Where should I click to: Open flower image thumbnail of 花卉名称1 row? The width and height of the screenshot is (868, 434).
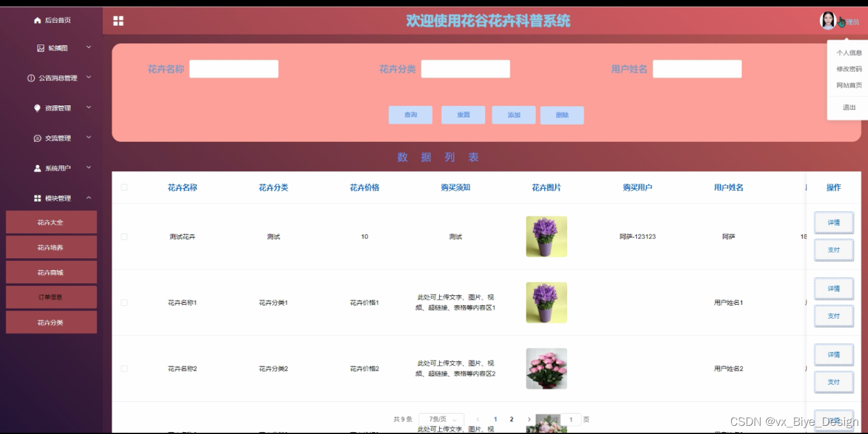pyautogui.click(x=546, y=302)
